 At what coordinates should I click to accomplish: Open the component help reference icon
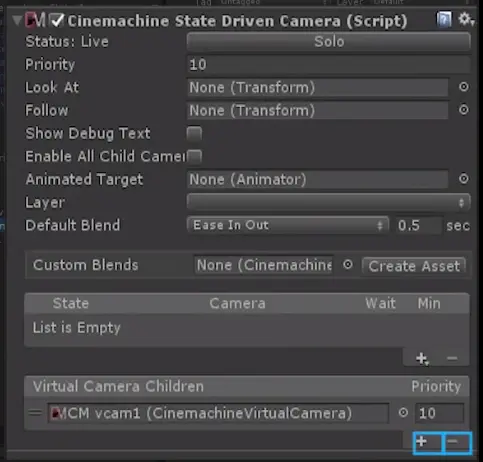pos(444,19)
